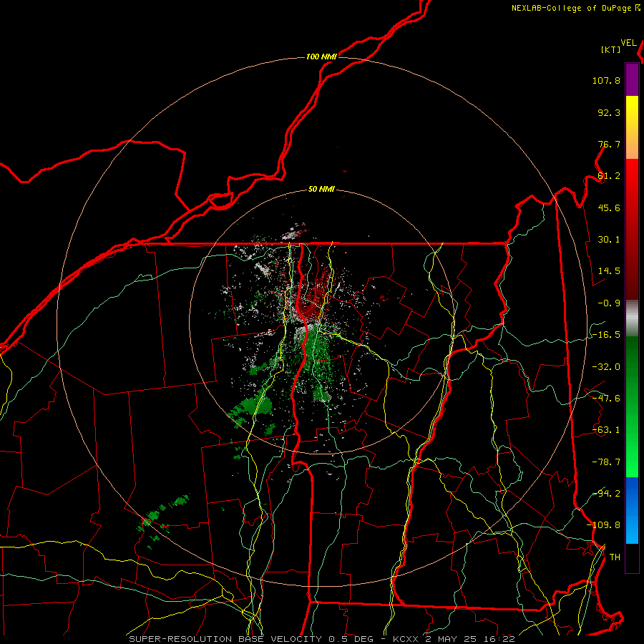The height and width of the screenshot is (644, 644).
Task: Click the VEL legend title
Action: (628, 43)
